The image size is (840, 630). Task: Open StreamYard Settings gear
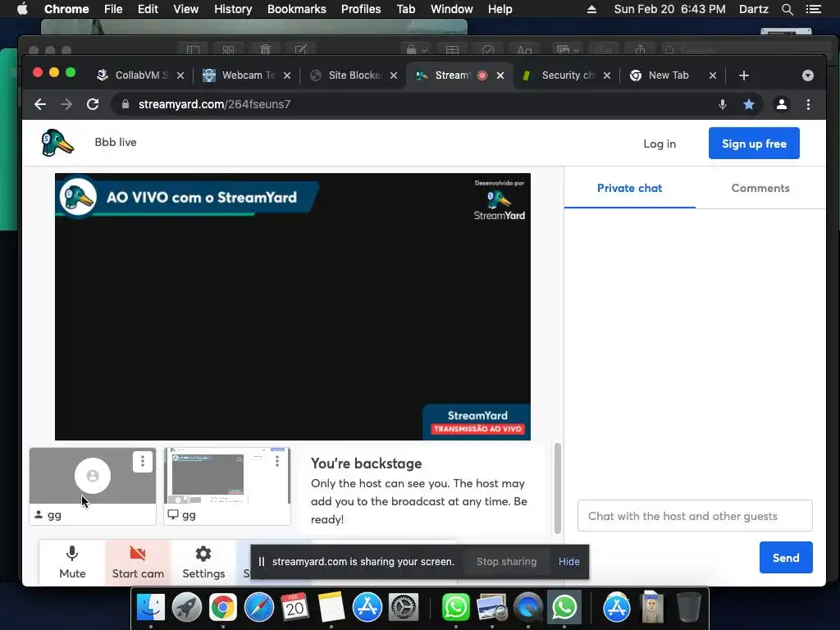(x=203, y=562)
